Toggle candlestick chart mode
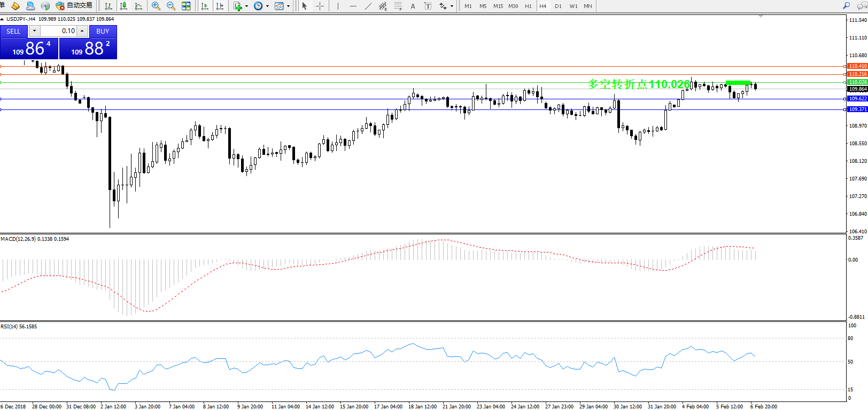This screenshot has height=410, width=868. click(123, 6)
